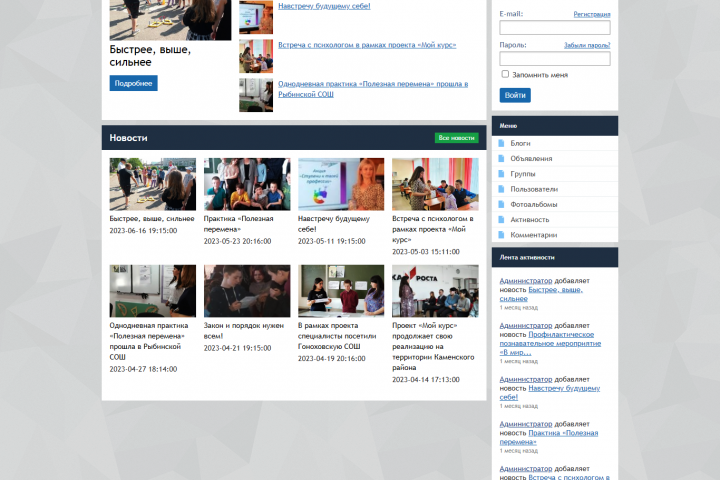Viewport: 720px width, 480px height.
Task: Click the Группы menu page icon
Action: click(501, 174)
